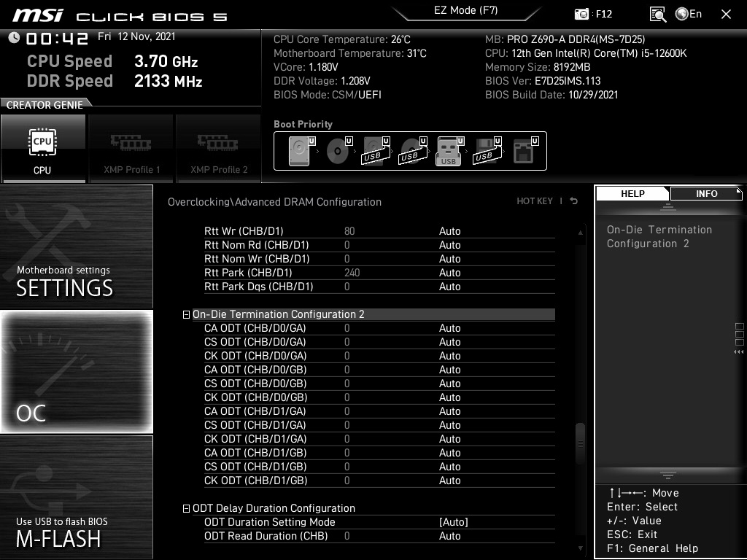Open the Motherboard SETTINGS section

tap(77, 246)
